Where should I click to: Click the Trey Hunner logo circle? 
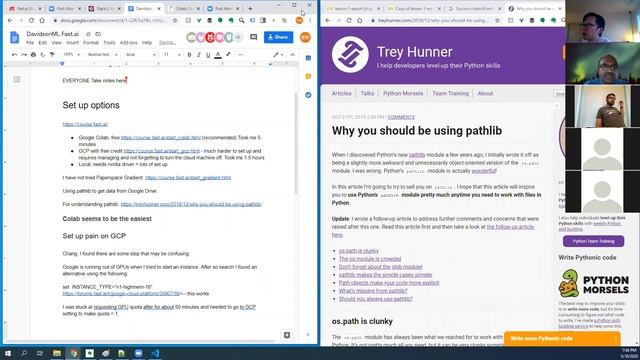[x=350, y=55]
